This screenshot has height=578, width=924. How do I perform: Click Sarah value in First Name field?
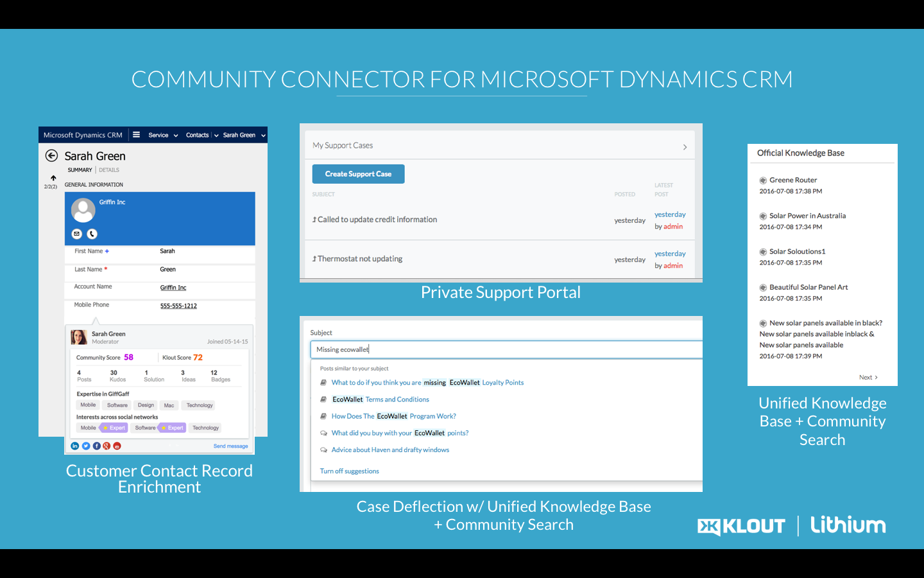tap(167, 251)
